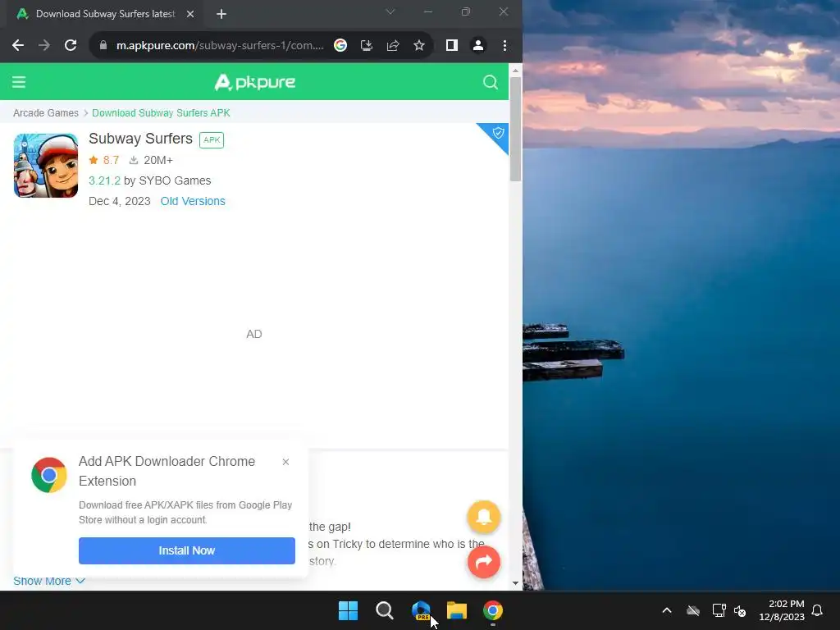The height and width of the screenshot is (630, 840).
Task: Open the clock and date panel
Action: (782, 610)
